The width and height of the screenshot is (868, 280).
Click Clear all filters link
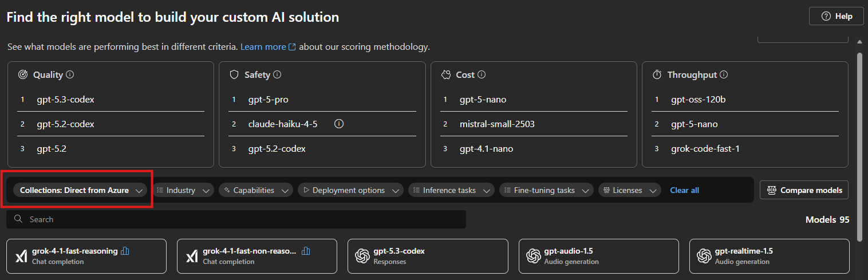coord(684,190)
